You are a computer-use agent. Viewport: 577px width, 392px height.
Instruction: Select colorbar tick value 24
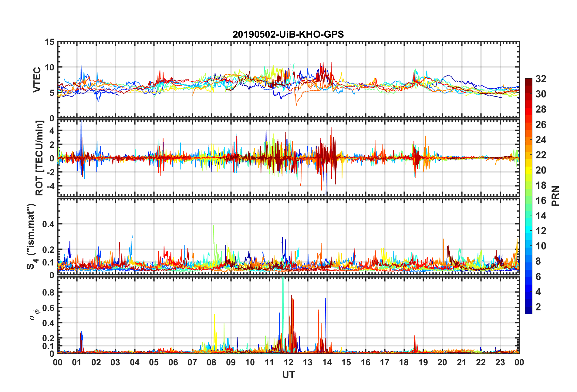[x=541, y=140]
